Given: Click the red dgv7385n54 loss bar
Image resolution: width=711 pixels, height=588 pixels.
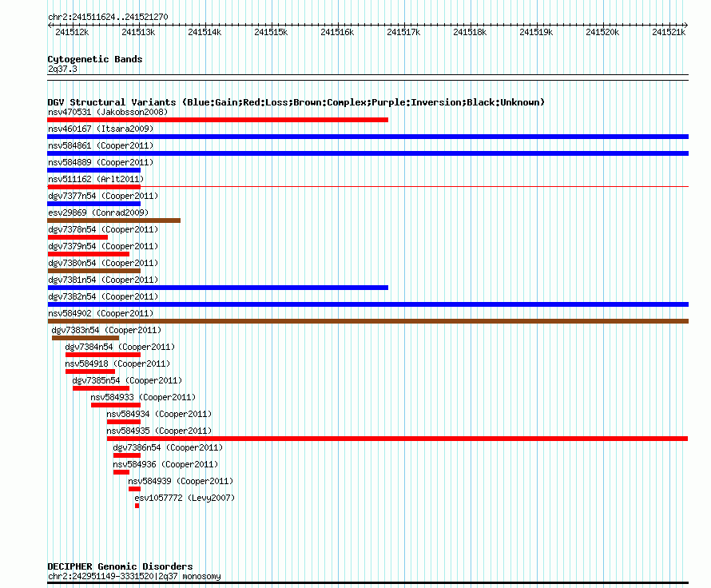Looking at the screenshot, I should 101,388.
